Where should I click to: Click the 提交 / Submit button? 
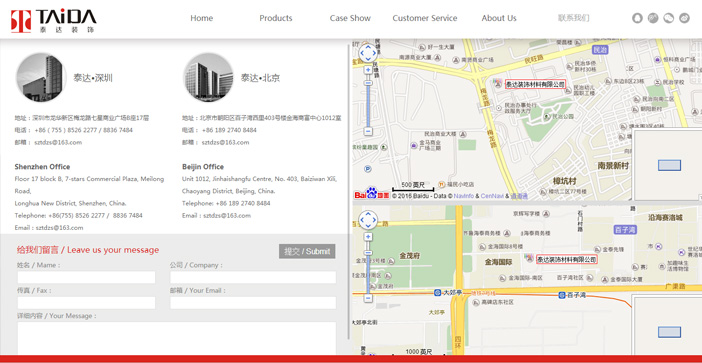(x=307, y=251)
